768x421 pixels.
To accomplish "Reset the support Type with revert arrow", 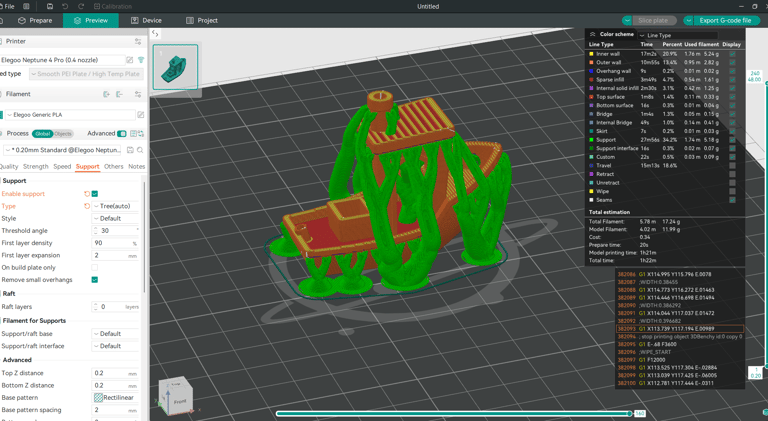I will pos(87,206).
